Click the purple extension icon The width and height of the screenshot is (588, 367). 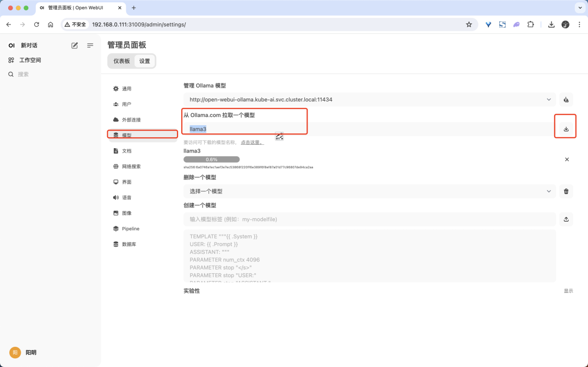[x=516, y=25]
